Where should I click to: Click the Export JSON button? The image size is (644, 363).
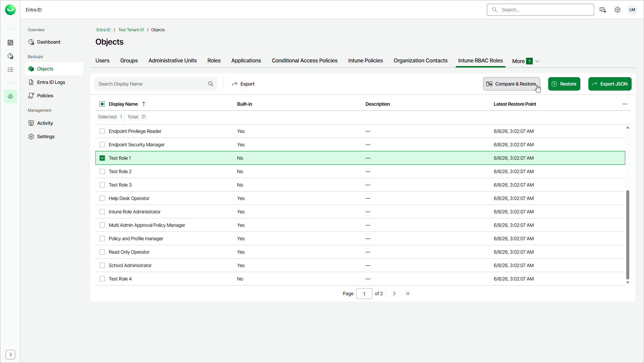tap(610, 84)
